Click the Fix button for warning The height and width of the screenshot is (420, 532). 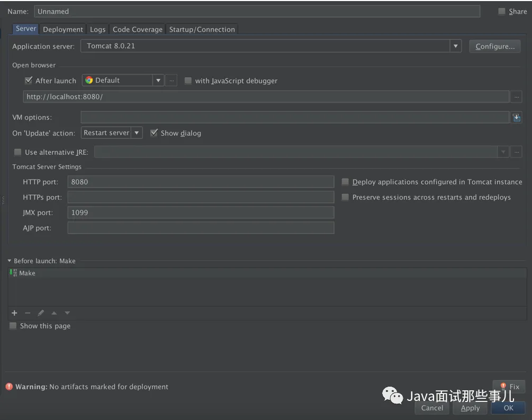pyautogui.click(x=509, y=387)
